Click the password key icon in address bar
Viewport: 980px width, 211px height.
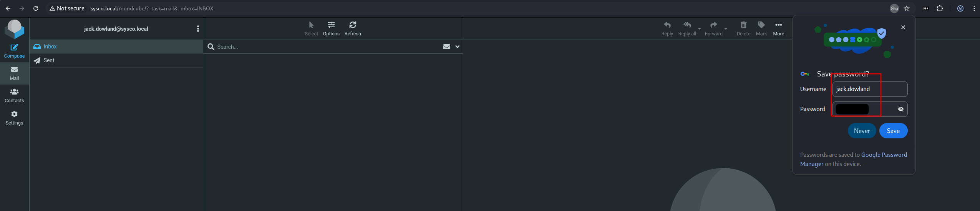(x=894, y=8)
